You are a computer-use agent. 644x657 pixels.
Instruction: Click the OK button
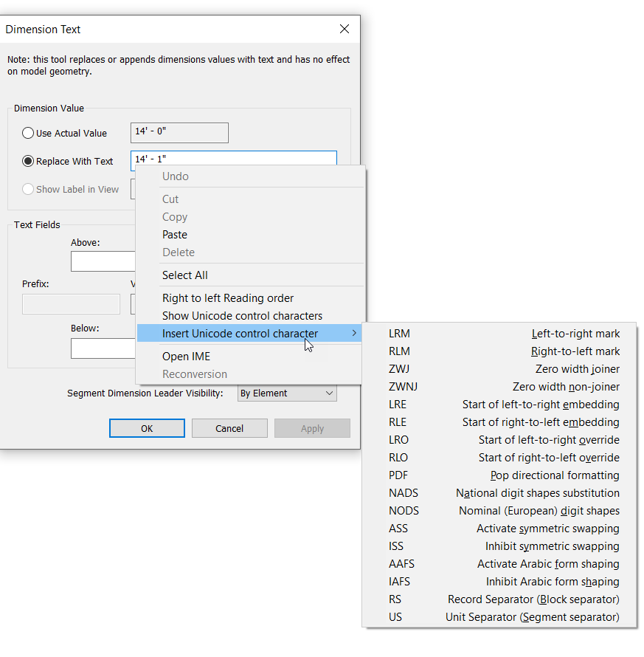click(x=147, y=428)
